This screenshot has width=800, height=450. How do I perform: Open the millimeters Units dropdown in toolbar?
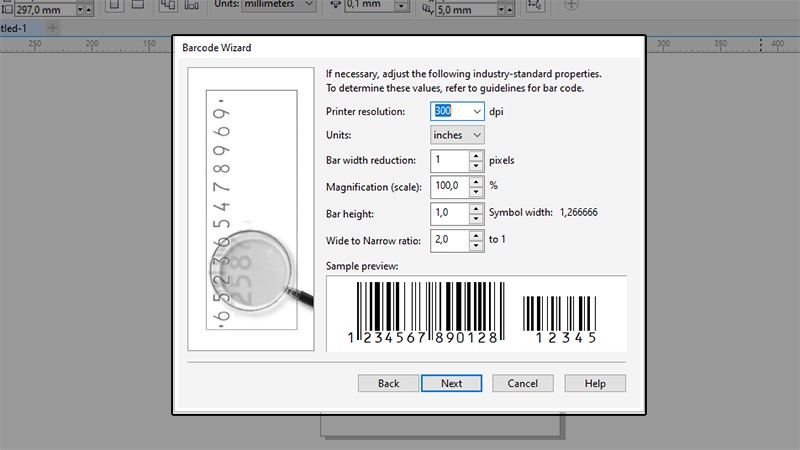(308, 5)
